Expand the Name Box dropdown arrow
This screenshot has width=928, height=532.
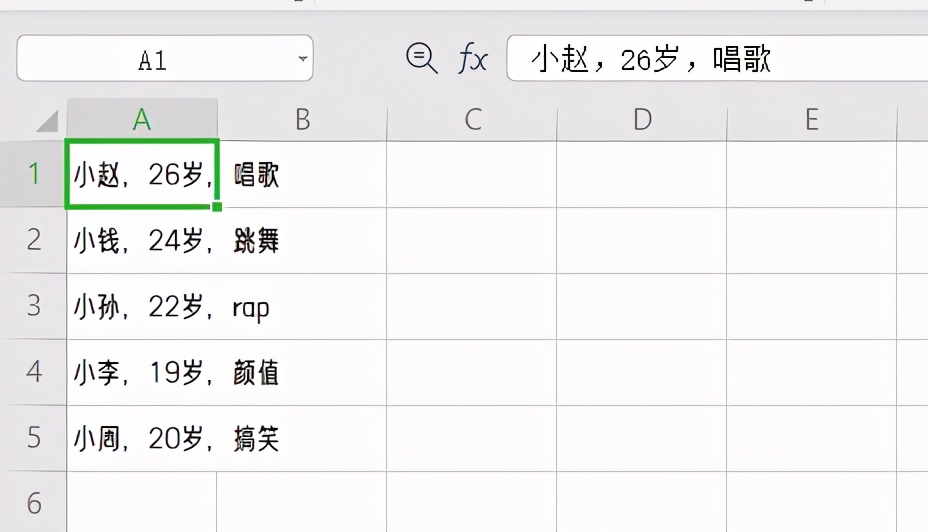click(302, 59)
